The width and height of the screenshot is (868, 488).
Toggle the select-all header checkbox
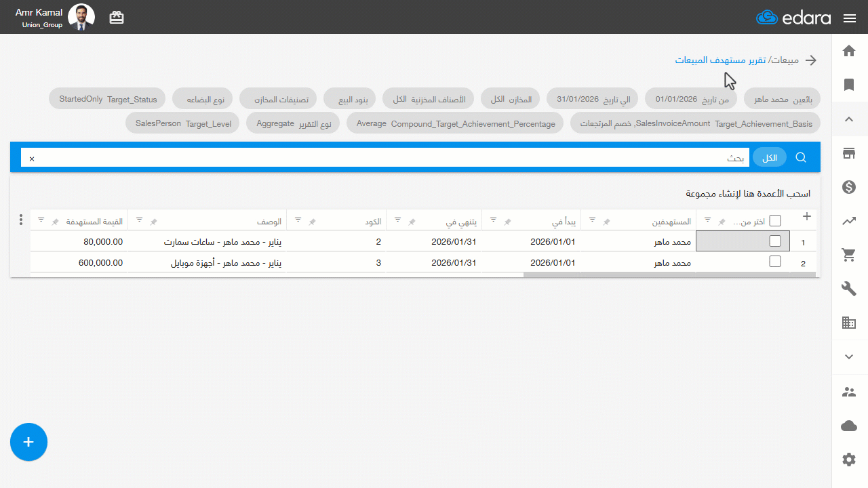(x=775, y=221)
